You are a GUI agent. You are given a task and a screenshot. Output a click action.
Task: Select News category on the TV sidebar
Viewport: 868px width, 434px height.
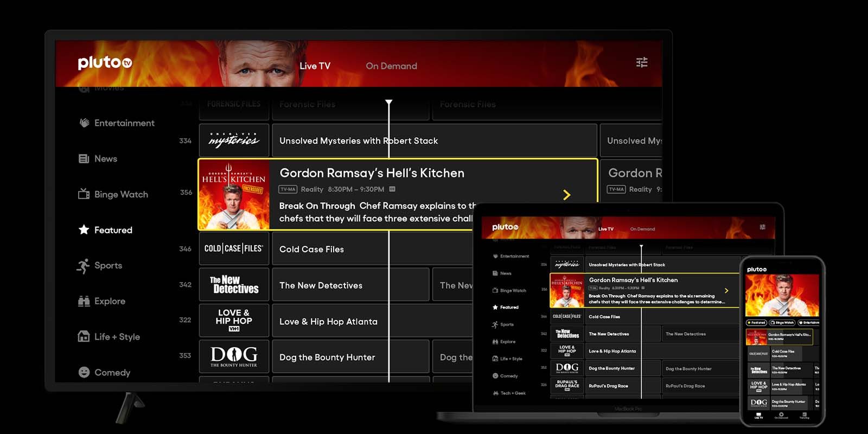pyautogui.click(x=98, y=159)
